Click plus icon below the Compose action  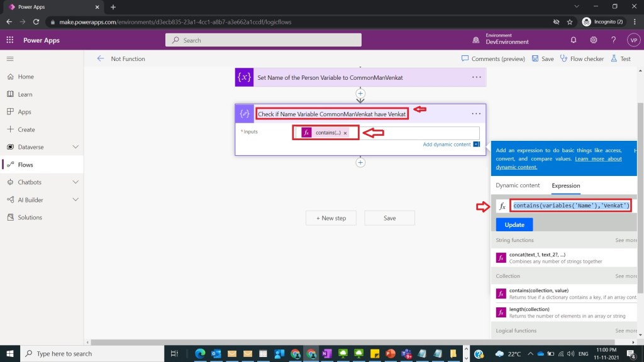360,162
